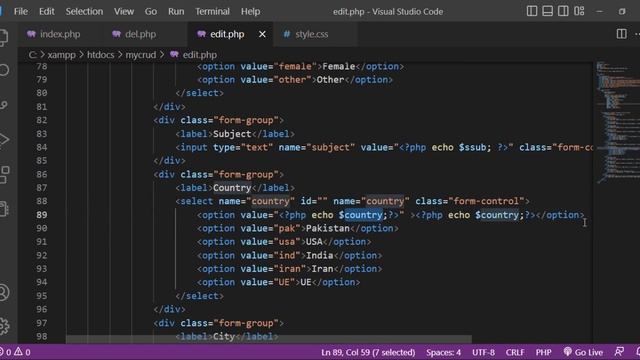This screenshot has height=360, width=640.
Task: Change indentation via Spaces: 4
Action: [x=443, y=352]
